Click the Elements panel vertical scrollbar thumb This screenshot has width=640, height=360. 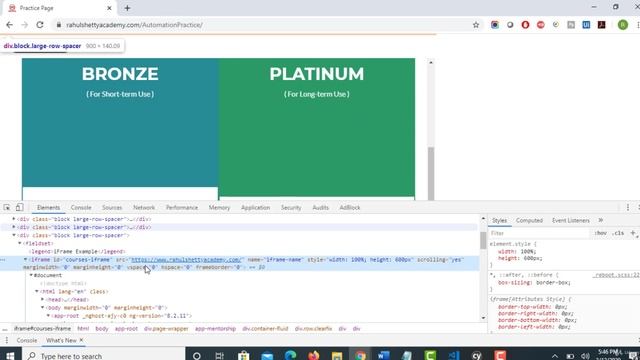[483, 240]
